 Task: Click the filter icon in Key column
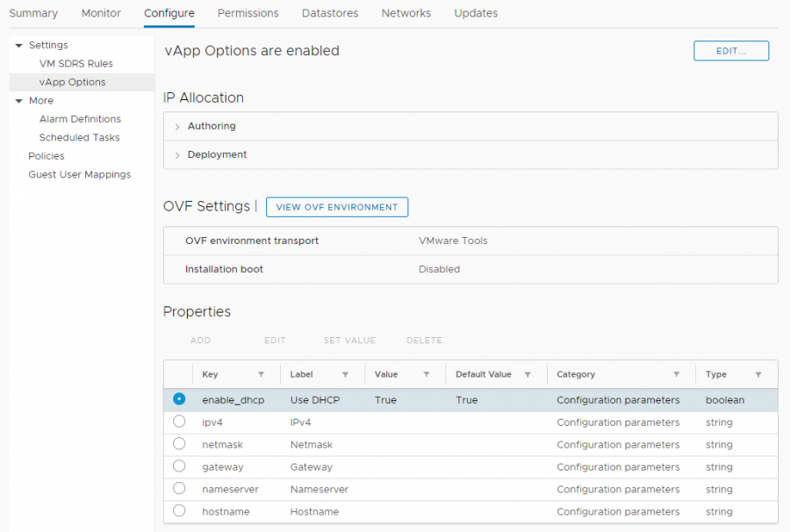(261, 375)
